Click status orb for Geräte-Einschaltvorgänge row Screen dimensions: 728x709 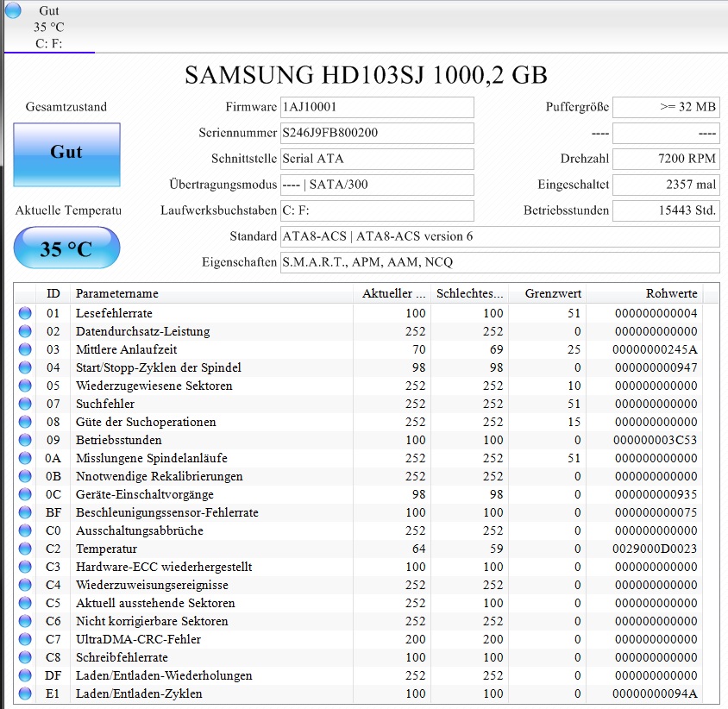[25, 494]
